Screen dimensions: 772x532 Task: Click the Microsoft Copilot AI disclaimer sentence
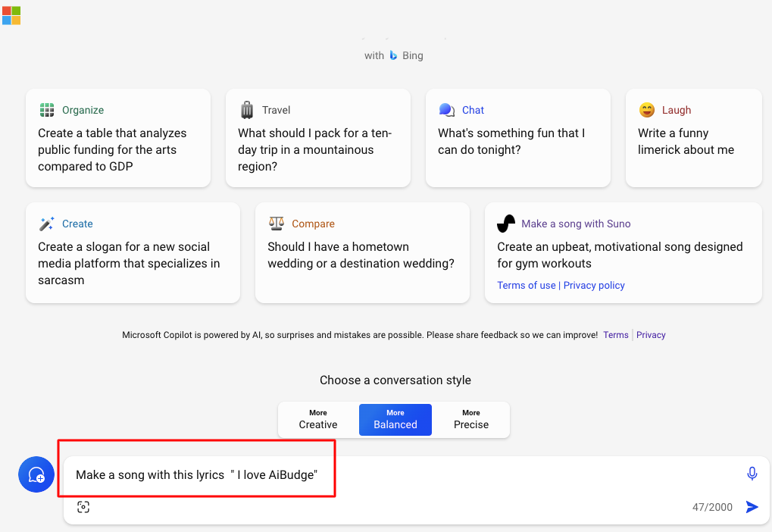pos(360,335)
